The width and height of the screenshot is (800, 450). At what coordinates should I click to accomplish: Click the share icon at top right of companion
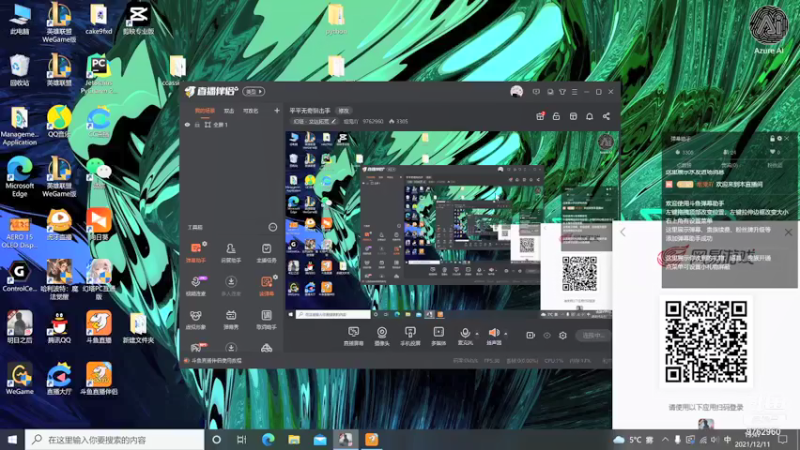coord(606,116)
